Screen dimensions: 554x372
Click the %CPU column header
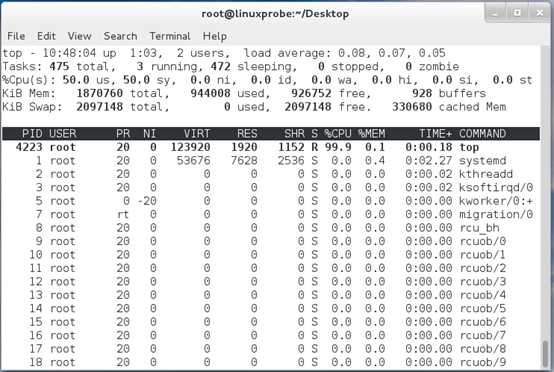pyautogui.click(x=338, y=134)
